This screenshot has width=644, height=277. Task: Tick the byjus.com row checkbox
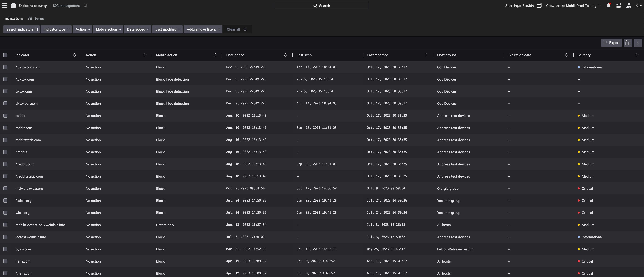point(5,249)
